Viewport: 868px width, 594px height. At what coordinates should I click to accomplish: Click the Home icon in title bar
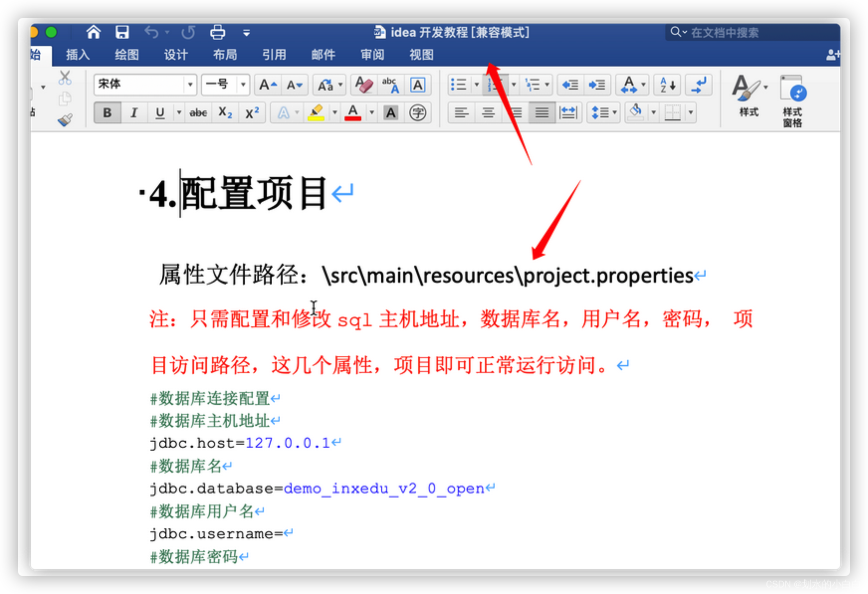tap(93, 32)
